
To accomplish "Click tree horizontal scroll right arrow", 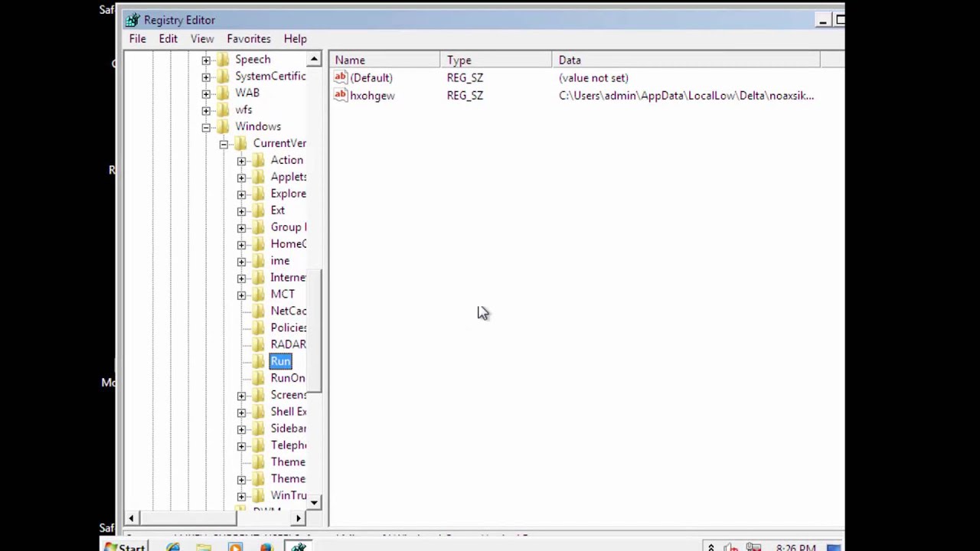I will (x=299, y=518).
